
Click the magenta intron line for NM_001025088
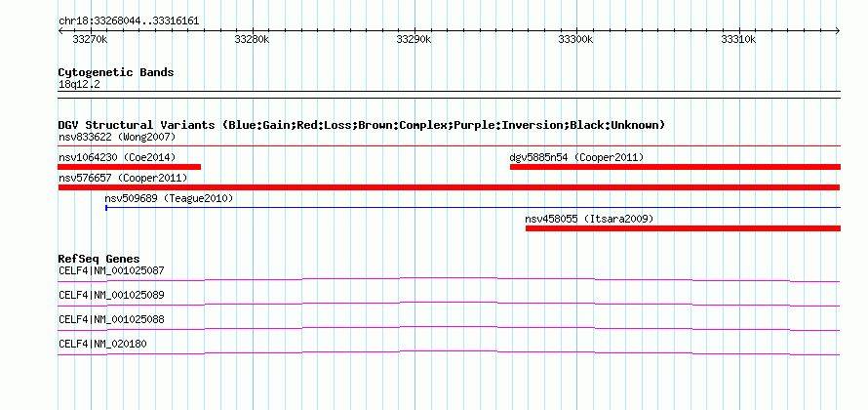(449, 328)
